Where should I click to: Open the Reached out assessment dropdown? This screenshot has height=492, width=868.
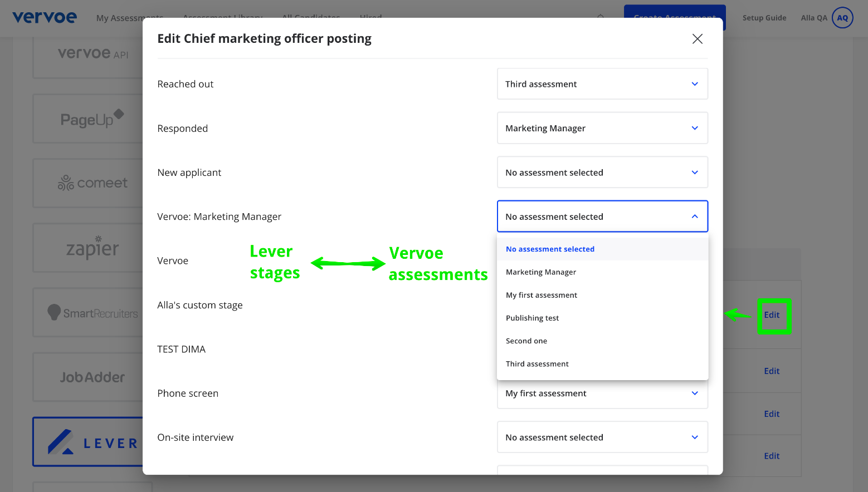point(602,84)
